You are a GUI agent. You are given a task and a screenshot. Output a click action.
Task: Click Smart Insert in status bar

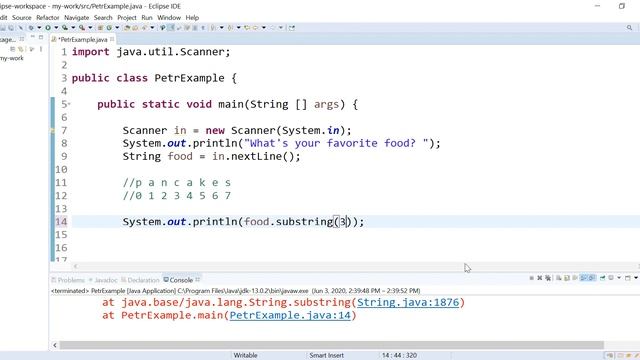click(x=326, y=356)
